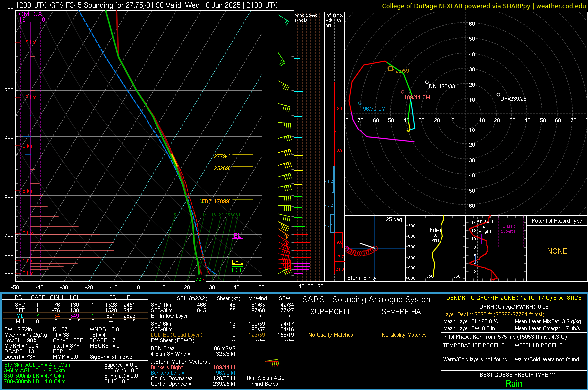Click the Sfc-3km AGL LR value
The width and height of the screenshot is (588, 390).
click(37, 365)
